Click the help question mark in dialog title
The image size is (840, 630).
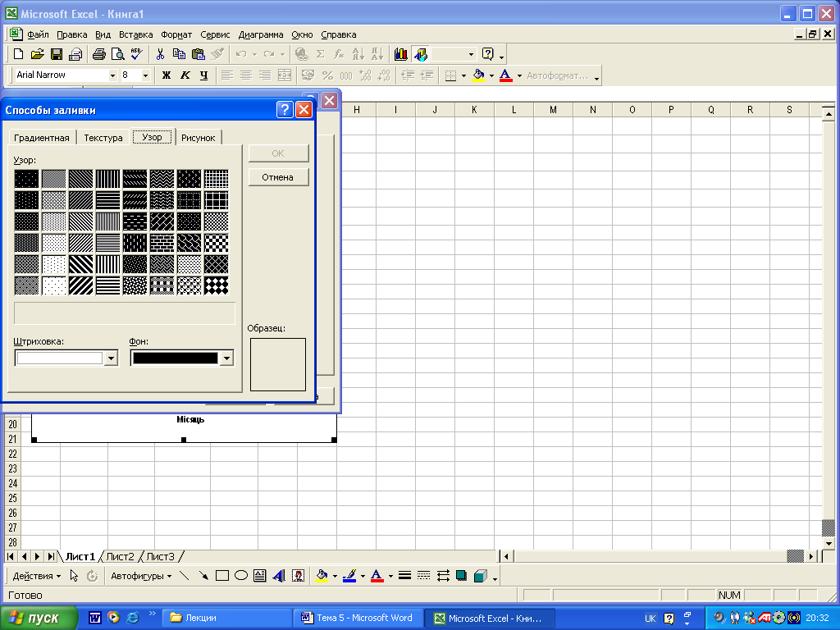[285, 110]
